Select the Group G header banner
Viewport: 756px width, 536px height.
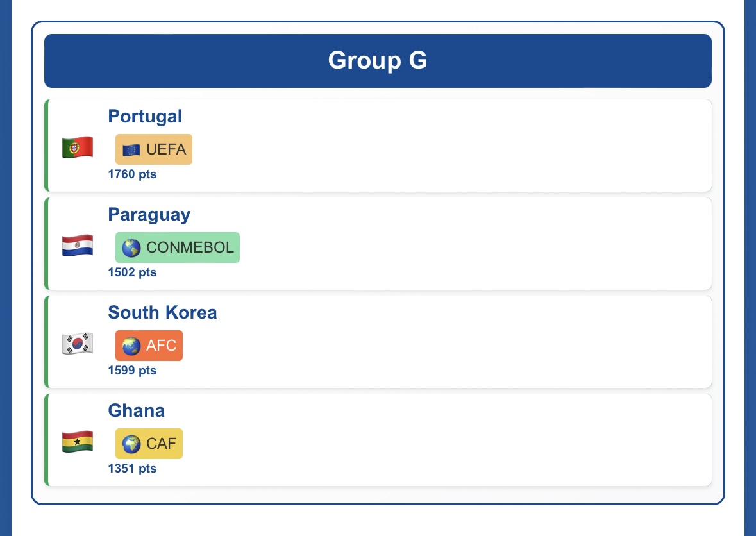(378, 61)
